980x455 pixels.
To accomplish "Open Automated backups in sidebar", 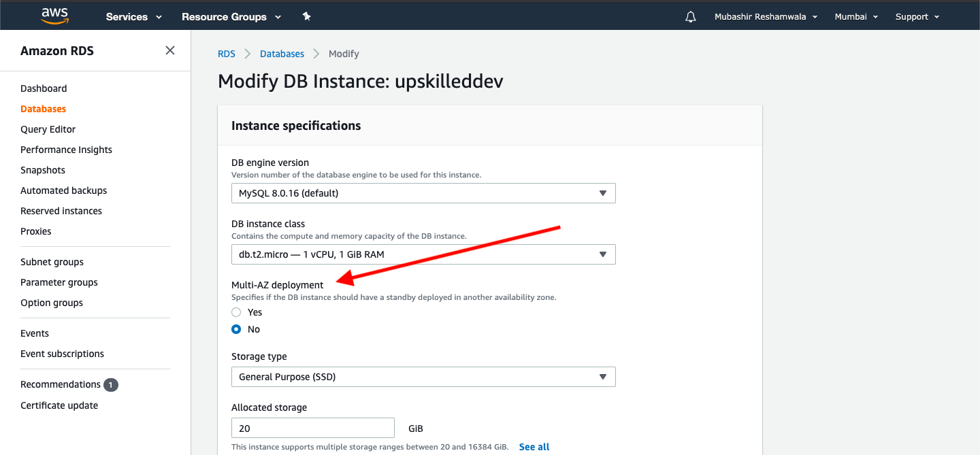I will pos(63,190).
